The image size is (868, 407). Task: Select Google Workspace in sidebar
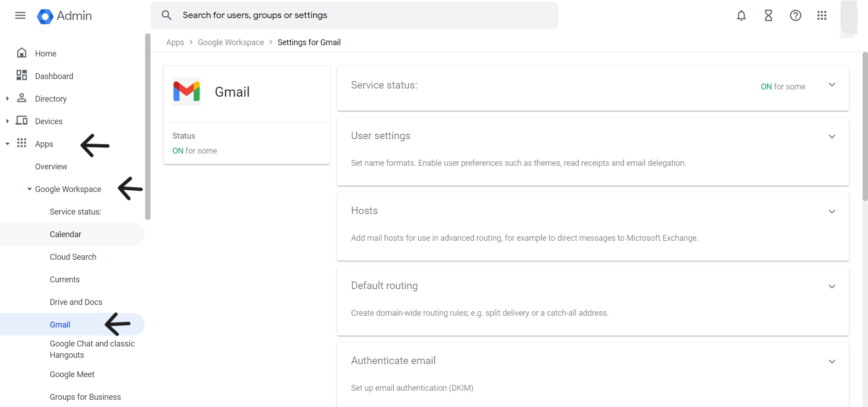(x=68, y=189)
